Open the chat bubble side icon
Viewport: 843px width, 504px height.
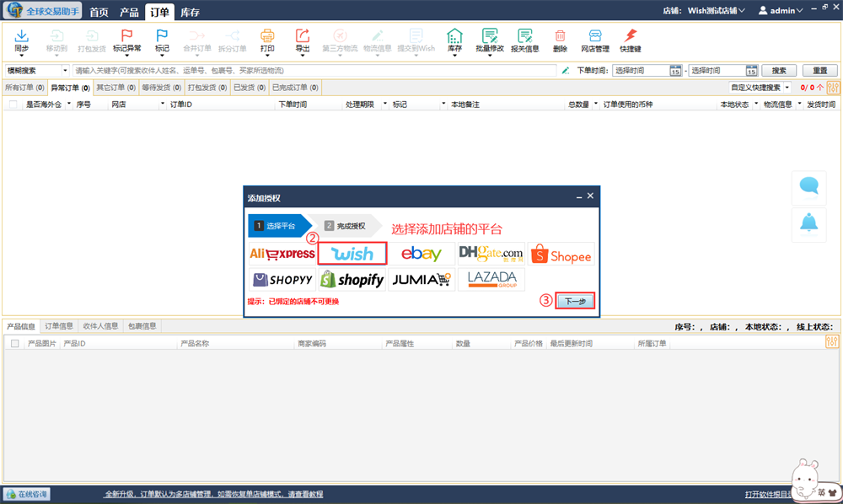pyautogui.click(x=808, y=186)
